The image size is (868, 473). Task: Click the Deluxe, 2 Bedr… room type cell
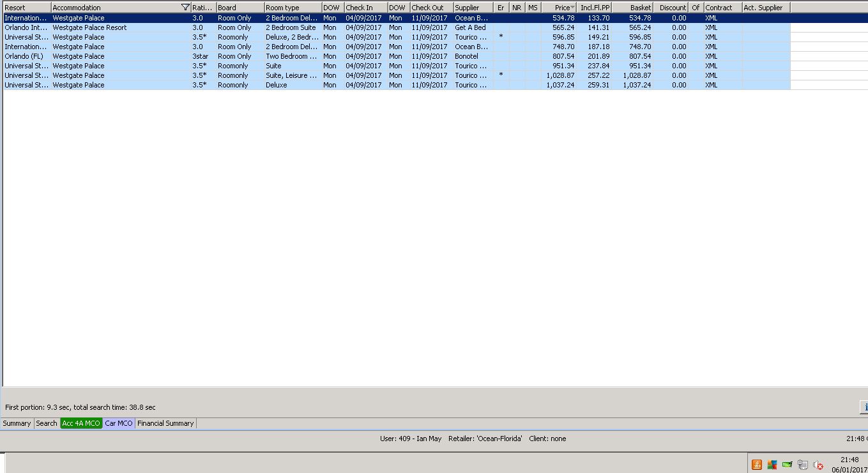tap(293, 37)
